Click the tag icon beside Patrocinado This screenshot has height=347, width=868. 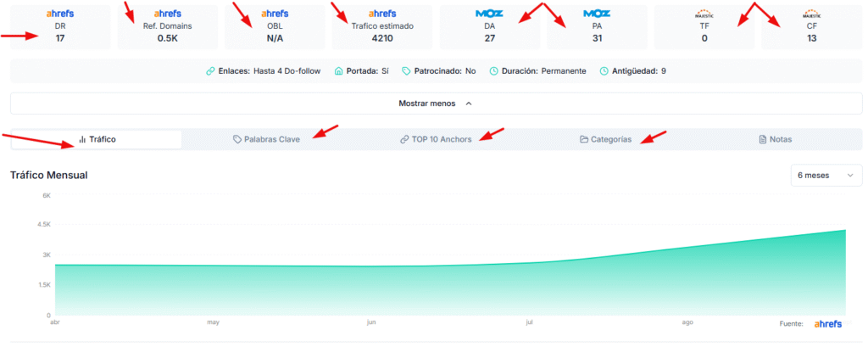[x=406, y=71]
